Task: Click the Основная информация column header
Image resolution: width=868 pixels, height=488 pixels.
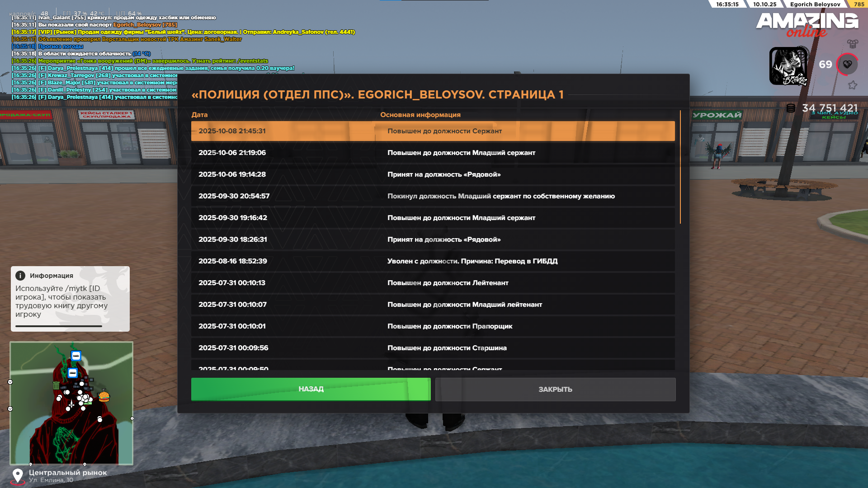Action: [x=420, y=115]
